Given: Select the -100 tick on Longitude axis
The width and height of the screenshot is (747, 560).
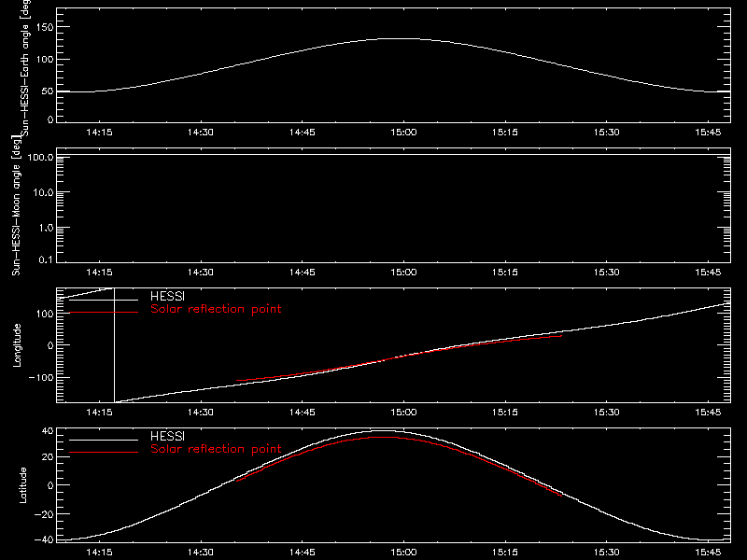Looking at the screenshot, I should [x=41, y=377].
